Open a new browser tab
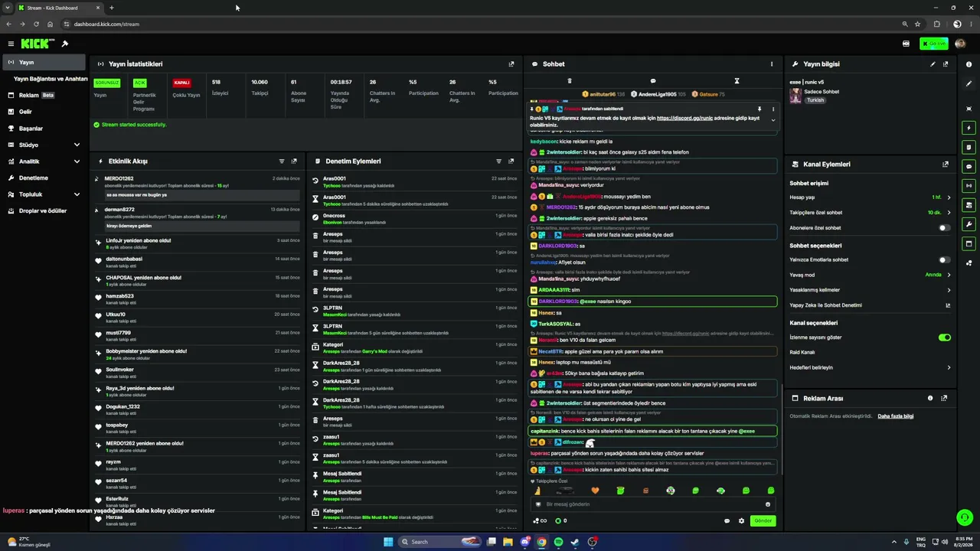The width and height of the screenshot is (980, 551). (x=112, y=8)
